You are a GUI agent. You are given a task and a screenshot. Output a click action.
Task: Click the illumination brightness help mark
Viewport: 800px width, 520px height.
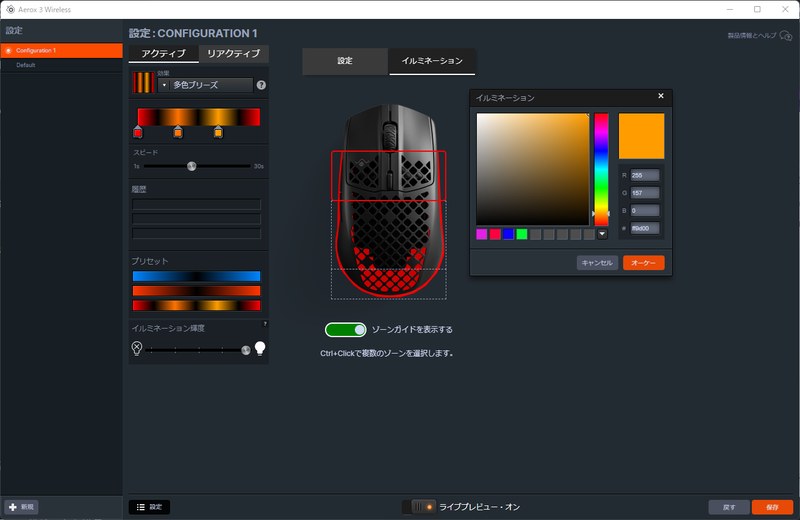[265, 324]
